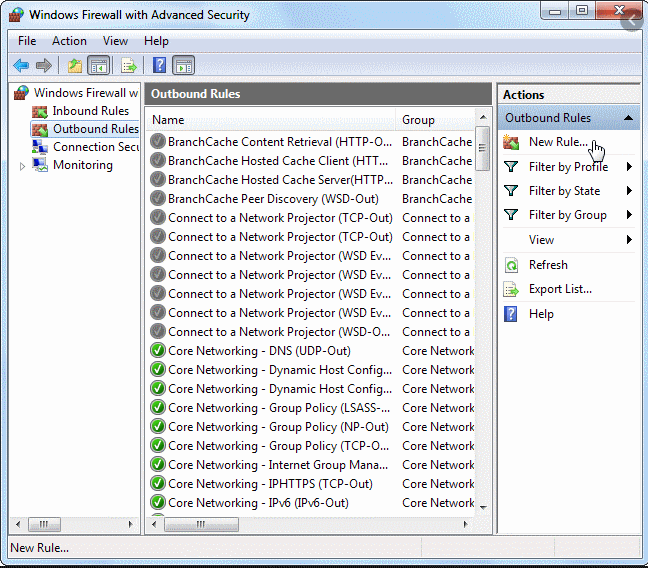Toggle the Show/Hide Action Pane toolbar icon
The height and width of the screenshot is (568, 648).
click(183, 65)
